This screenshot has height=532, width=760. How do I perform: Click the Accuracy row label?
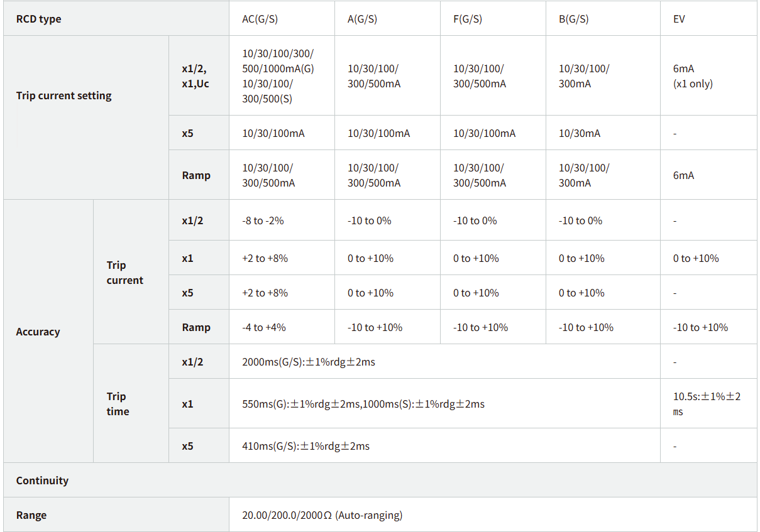38,332
